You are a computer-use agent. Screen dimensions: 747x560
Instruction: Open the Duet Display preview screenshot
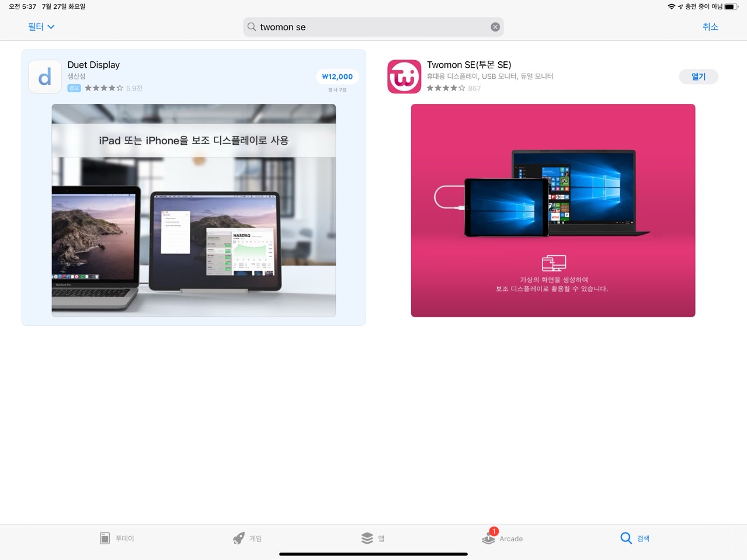point(194,210)
